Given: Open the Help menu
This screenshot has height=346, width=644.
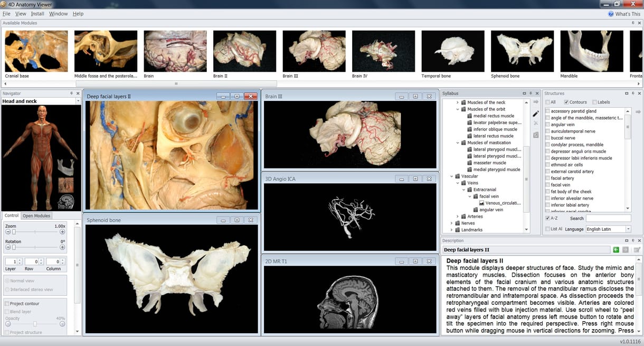Looking at the screenshot, I should 78,14.
